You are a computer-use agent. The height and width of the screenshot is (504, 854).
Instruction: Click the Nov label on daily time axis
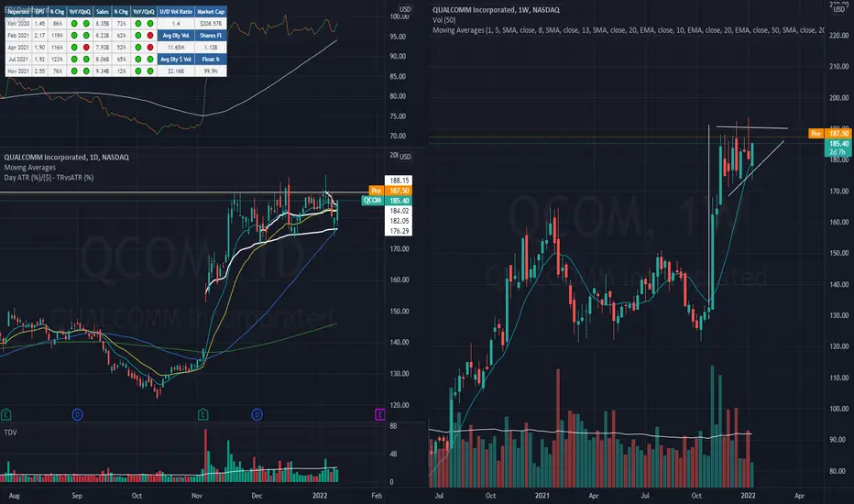197,495
